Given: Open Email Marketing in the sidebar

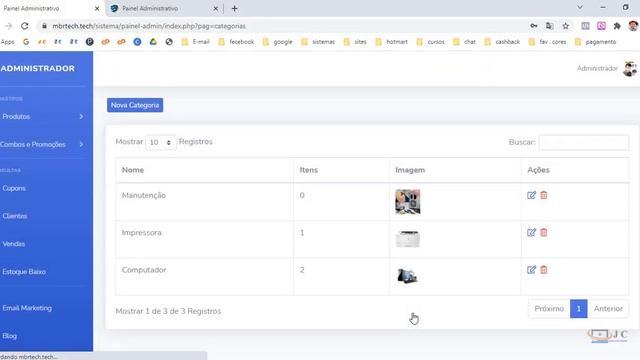Looking at the screenshot, I should [x=27, y=308].
